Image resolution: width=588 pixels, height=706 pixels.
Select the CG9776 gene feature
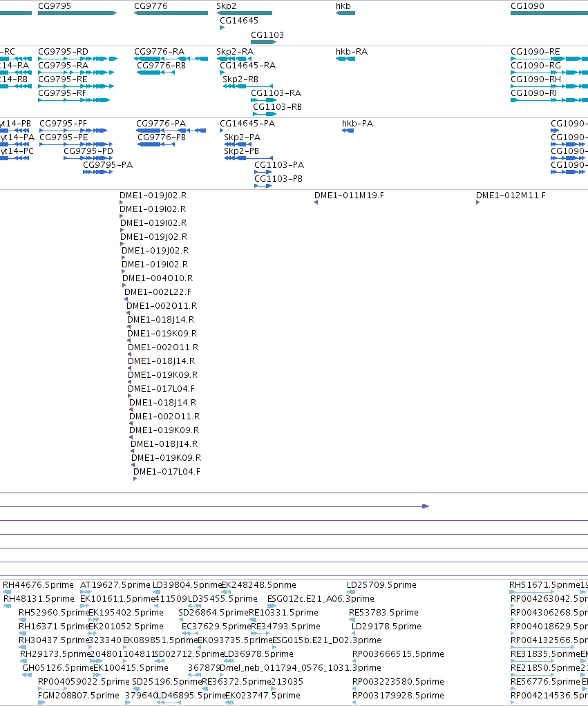click(x=171, y=13)
